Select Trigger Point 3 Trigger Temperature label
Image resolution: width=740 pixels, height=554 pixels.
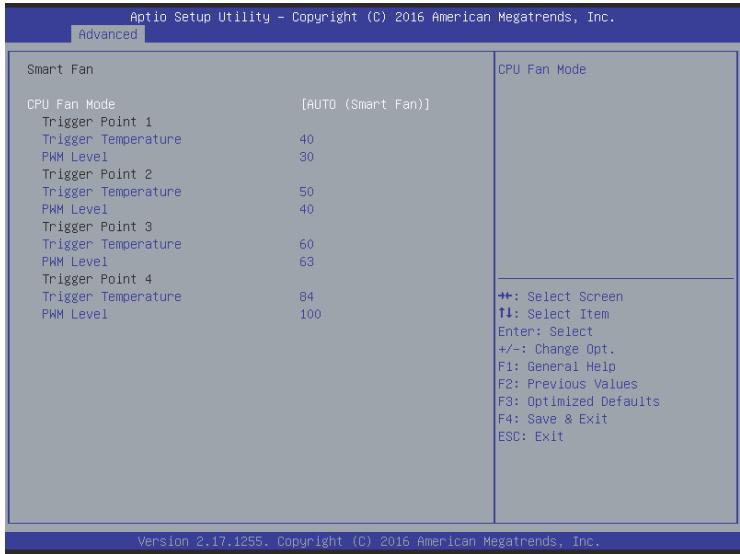point(112,244)
